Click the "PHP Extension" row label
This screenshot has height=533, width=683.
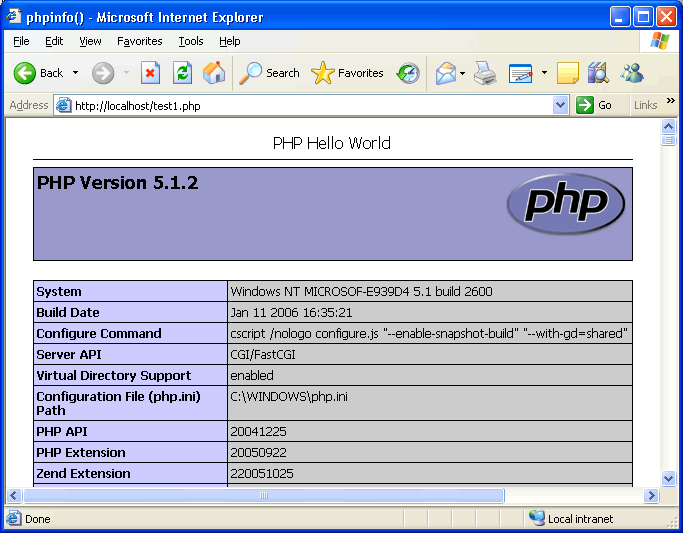(x=81, y=452)
